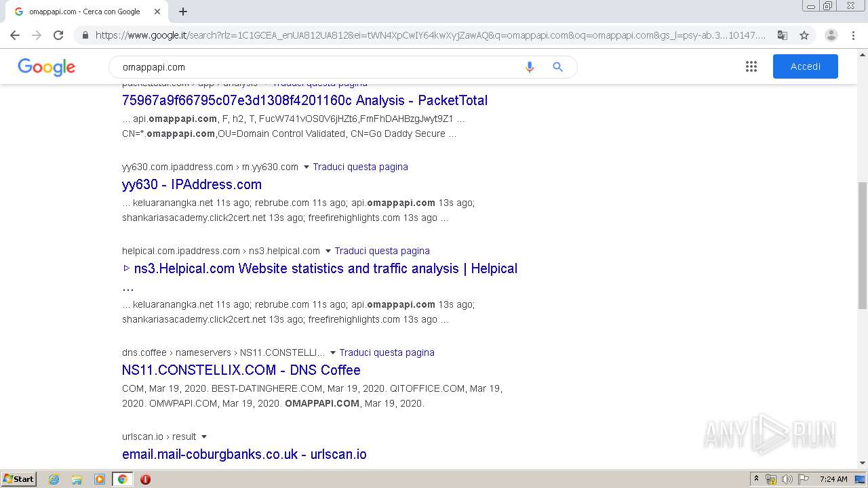The height and width of the screenshot is (488, 868).
Task: Open Action Center flag icon
Action: click(804, 479)
